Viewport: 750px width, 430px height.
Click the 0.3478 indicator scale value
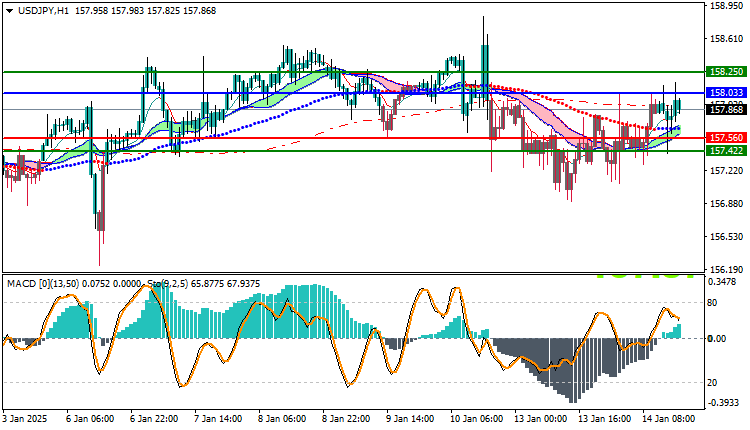click(x=722, y=282)
